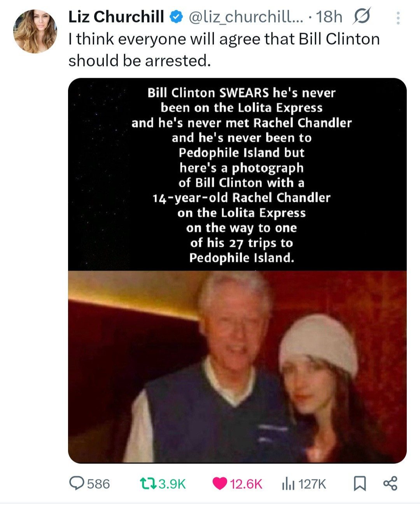
Task: Open the views bar chart icon
Action: coord(287,484)
